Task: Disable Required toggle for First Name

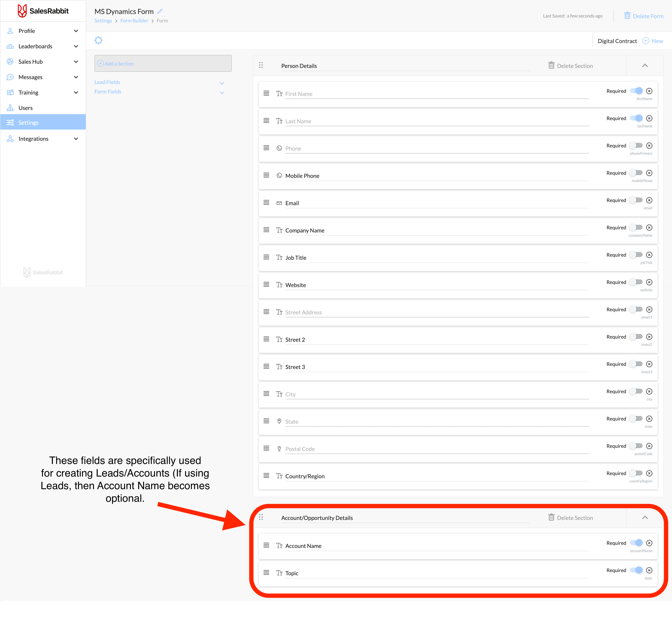Action: click(x=636, y=91)
